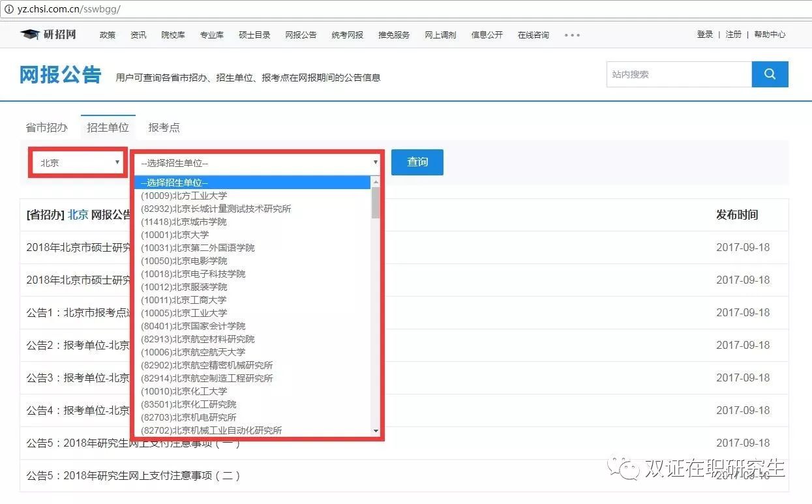
Task: Click the 登录 link
Action: (x=704, y=35)
